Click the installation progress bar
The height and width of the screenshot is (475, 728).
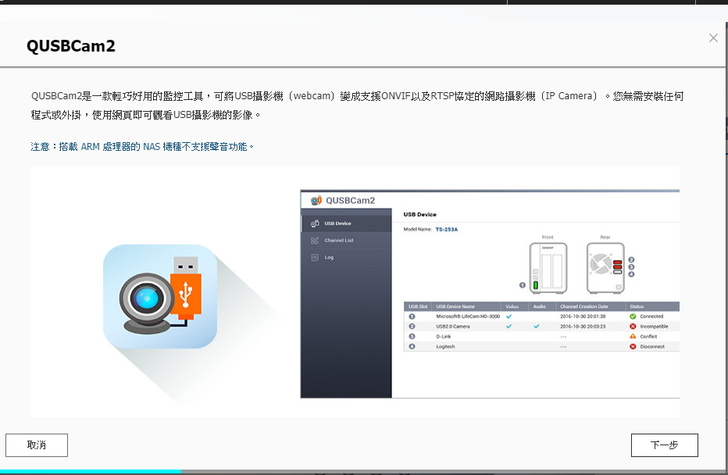[x=364, y=471]
